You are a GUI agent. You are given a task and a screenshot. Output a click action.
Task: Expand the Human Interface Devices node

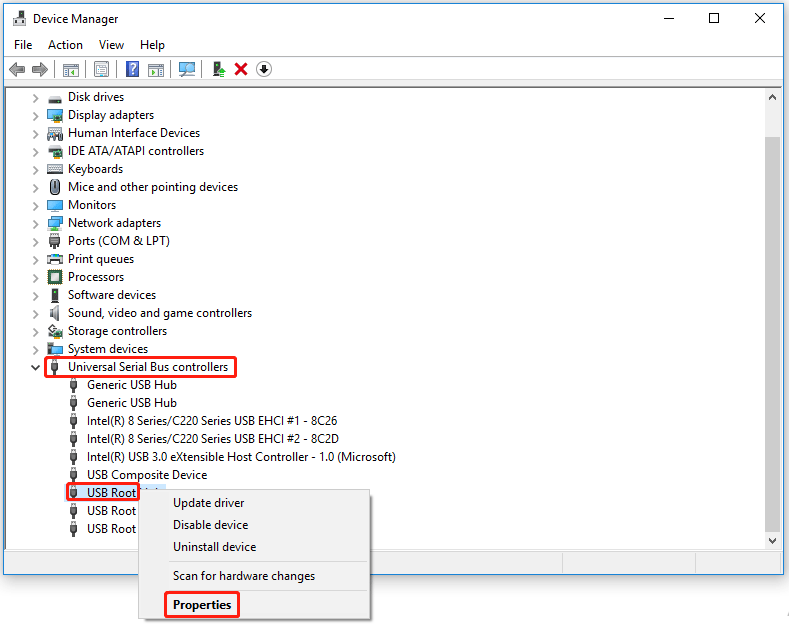(x=35, y=134)
